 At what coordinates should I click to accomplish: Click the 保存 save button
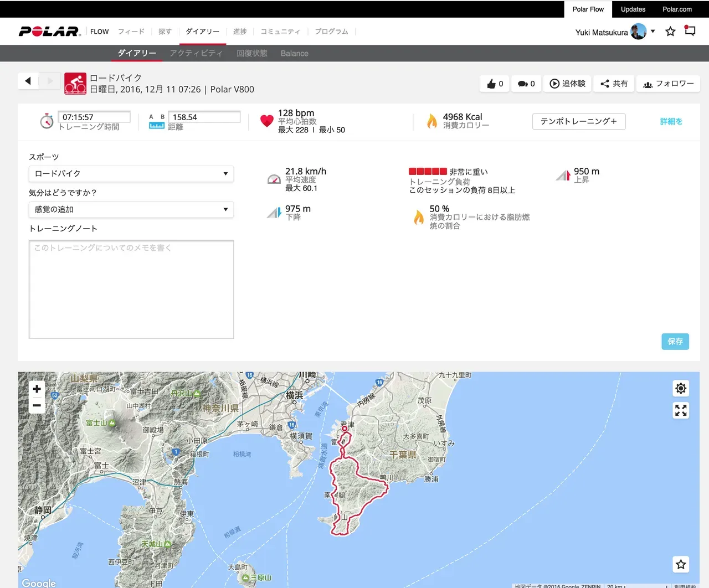click(675, 341)
